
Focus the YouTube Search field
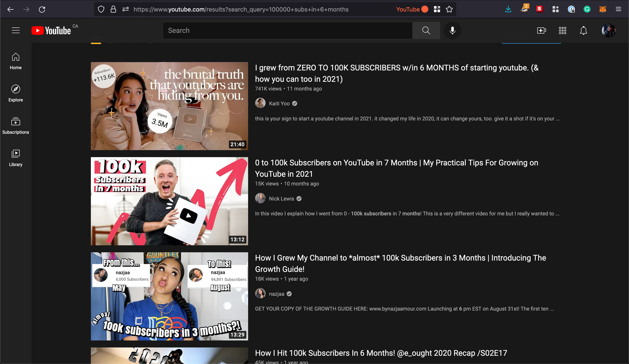[x=287, y=30]
